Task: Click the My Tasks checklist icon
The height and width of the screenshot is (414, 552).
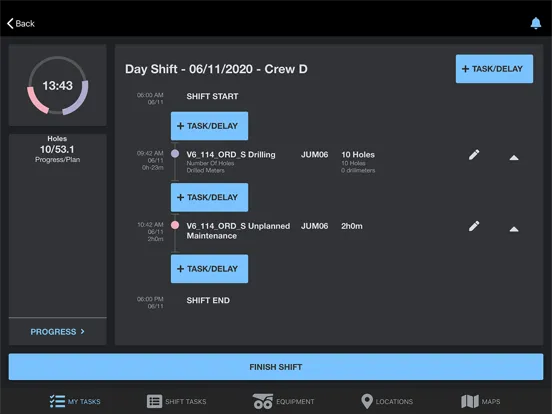Action: [x=57, y=401]
